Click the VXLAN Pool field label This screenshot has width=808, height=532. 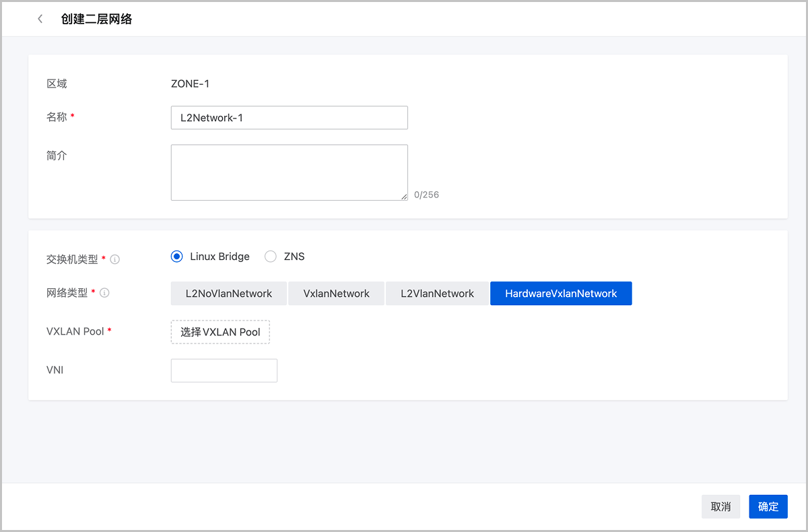[75, 331]
